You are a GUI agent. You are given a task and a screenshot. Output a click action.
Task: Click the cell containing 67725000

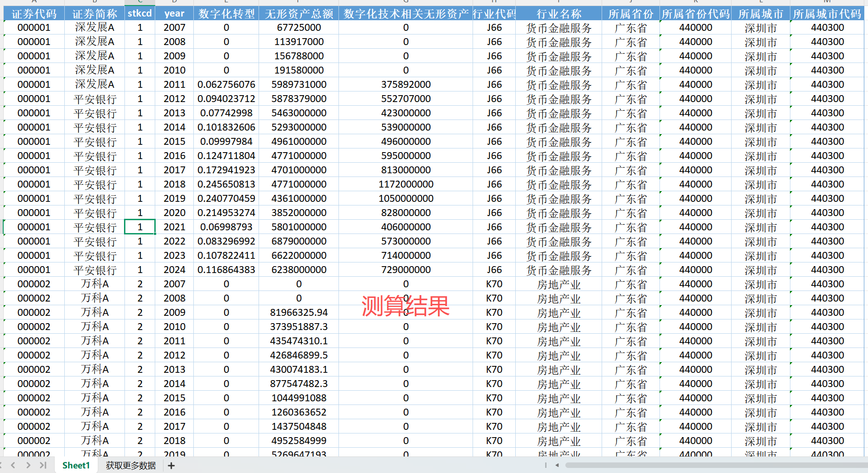(299, 28)
